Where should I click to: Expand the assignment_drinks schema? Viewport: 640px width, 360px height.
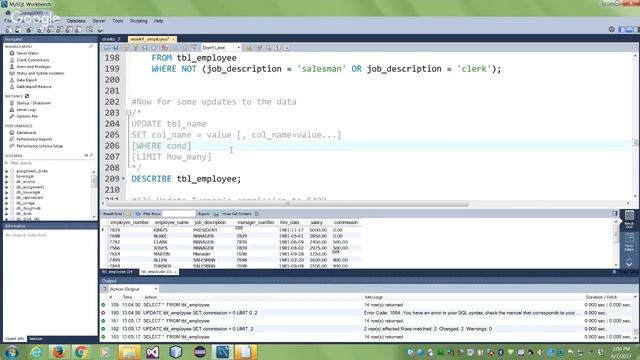[x=7, y=171]
